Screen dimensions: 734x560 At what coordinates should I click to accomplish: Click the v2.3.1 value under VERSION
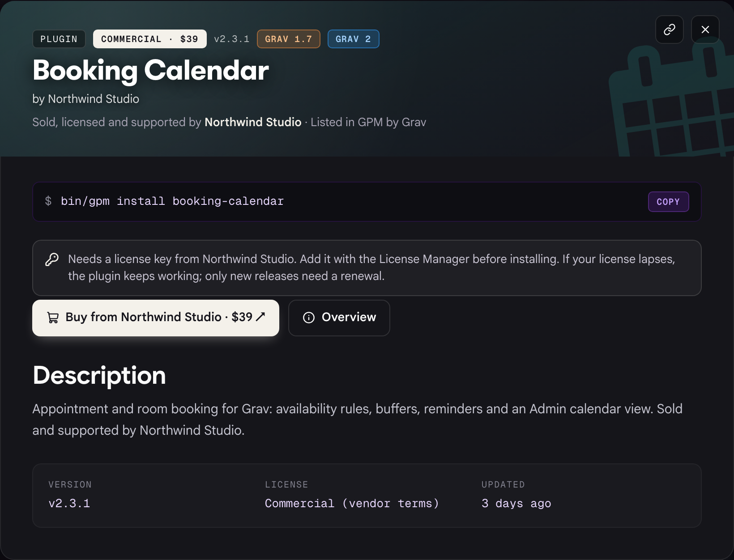point(69,504)
